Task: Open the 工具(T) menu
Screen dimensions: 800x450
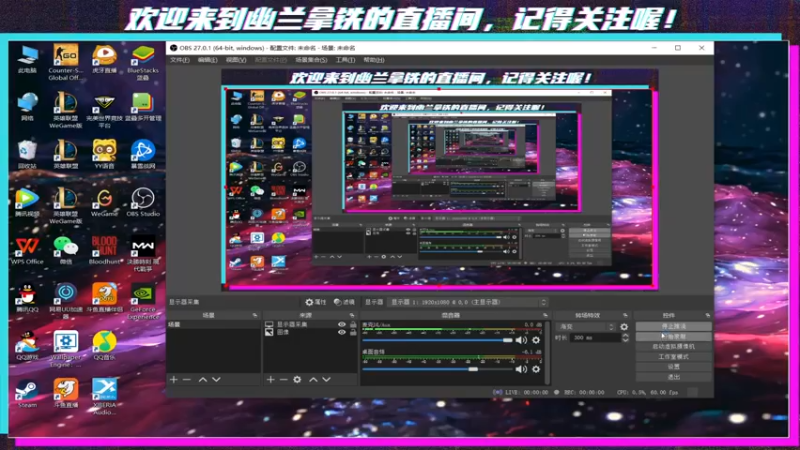Action: 345,60
